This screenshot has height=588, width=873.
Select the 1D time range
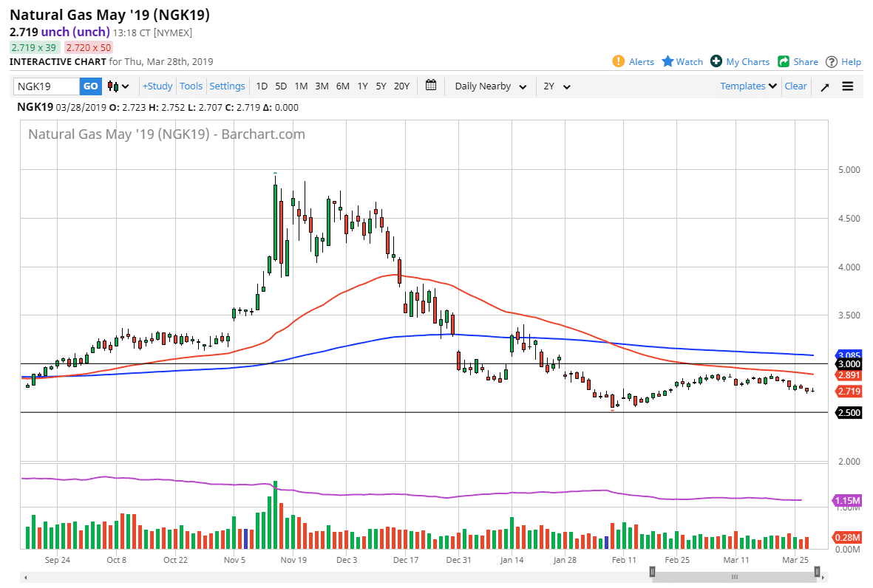point(262,86)
